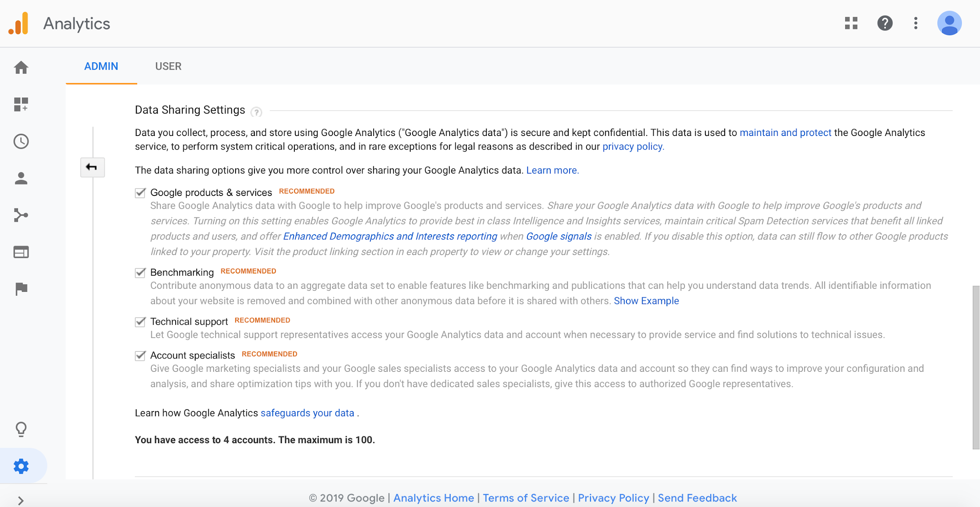Expand the sidebar with the chevron
The height and width of the screenshot is (507, 980).
pos(21,500)
